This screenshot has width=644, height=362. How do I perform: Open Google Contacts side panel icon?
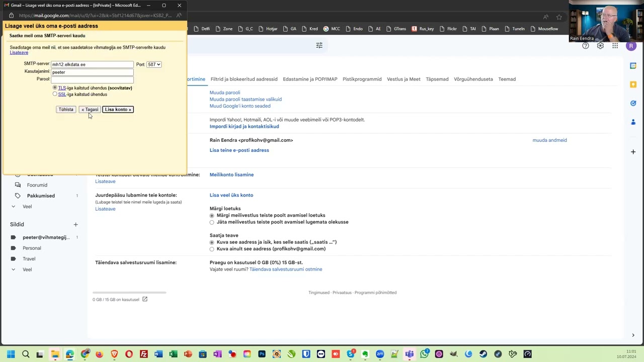coord(633,122)
